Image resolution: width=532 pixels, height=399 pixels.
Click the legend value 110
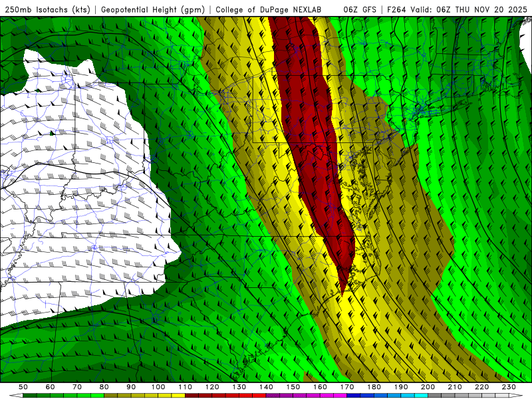[186, 387]
